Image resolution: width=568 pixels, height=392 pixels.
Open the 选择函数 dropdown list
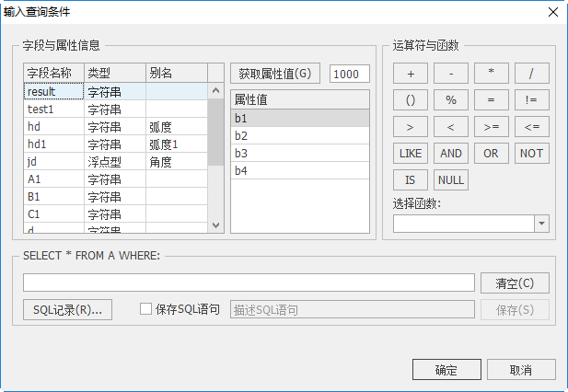point(541,224)
